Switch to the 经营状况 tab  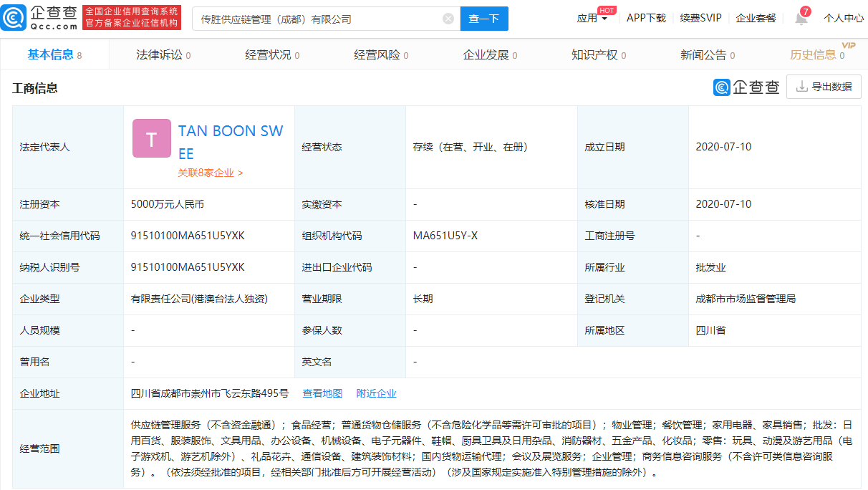click(x=272, y=54)
